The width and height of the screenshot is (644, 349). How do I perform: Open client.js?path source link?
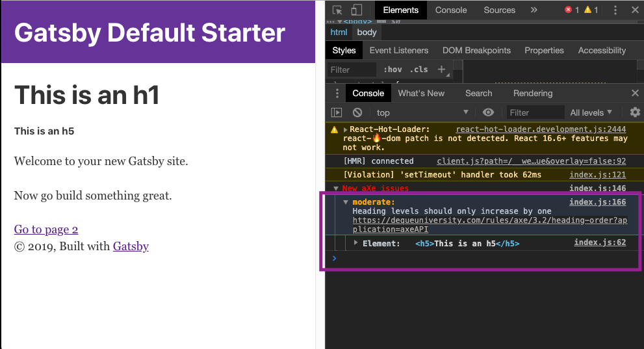pos(532,161)
